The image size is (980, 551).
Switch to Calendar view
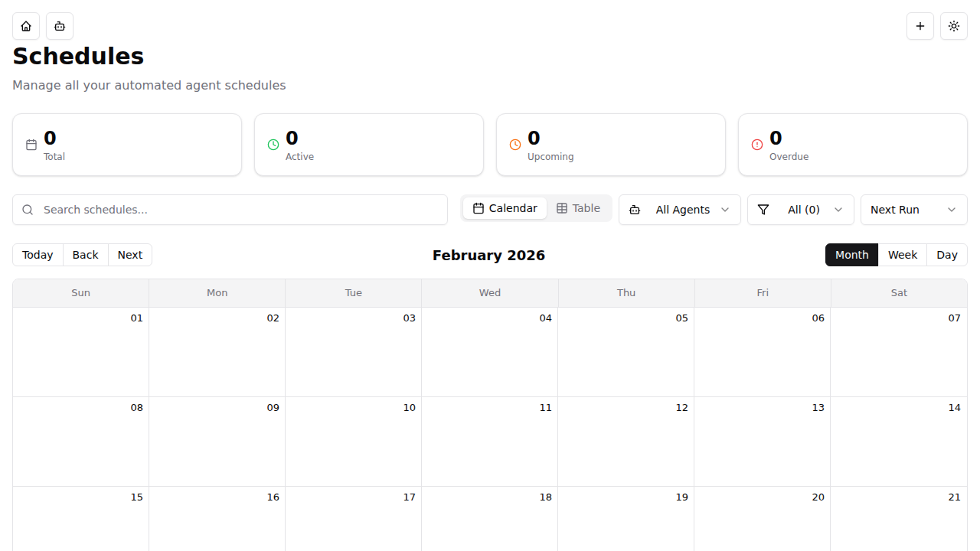(x=505, y=208)
